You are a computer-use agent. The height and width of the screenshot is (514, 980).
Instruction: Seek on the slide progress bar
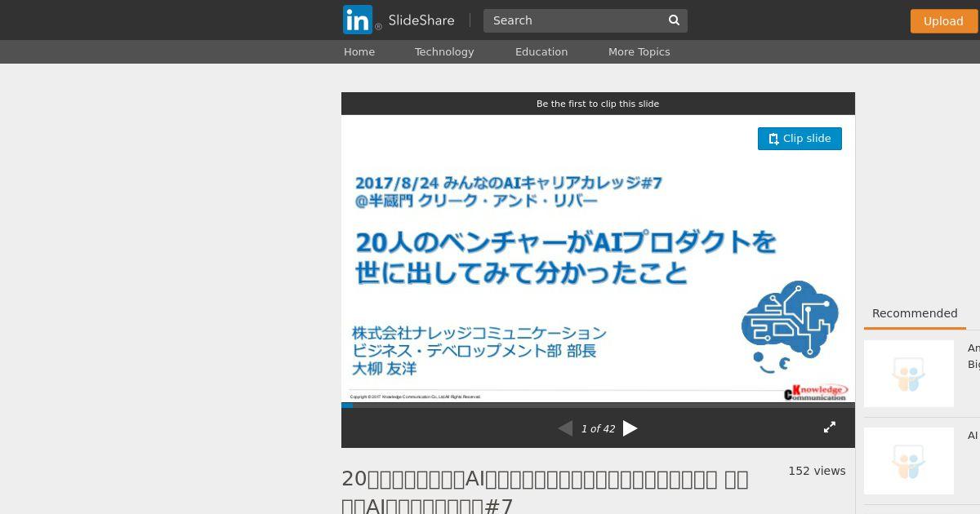pyautogui.click(x=598, y=405)
